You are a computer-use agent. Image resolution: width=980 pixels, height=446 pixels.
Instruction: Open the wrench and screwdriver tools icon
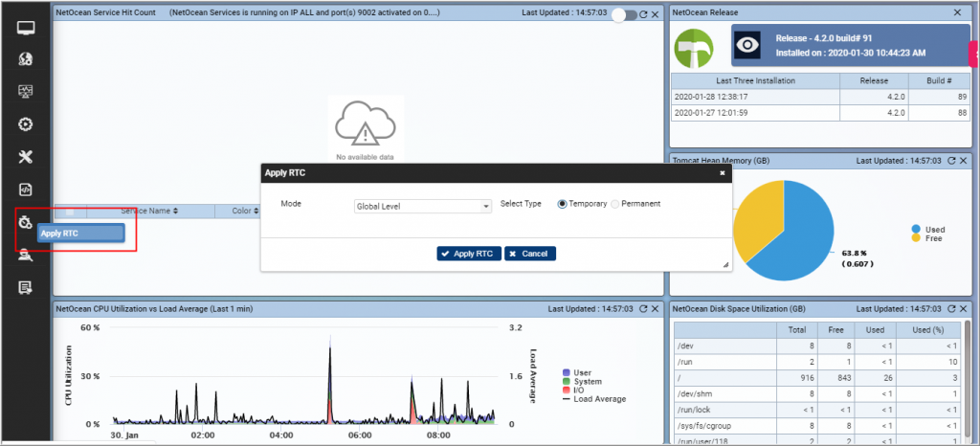pos(26,157)
